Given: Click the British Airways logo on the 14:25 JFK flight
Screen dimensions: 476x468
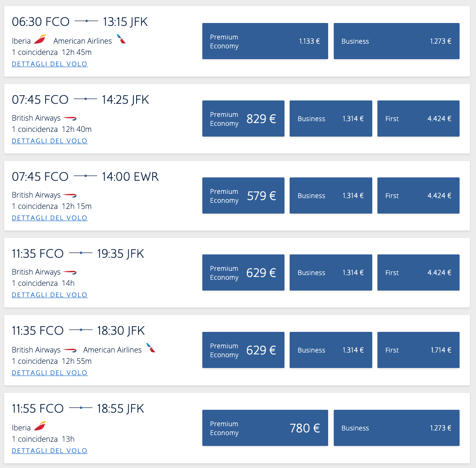Looking at the screenshot, I should [x=70, y=118].
